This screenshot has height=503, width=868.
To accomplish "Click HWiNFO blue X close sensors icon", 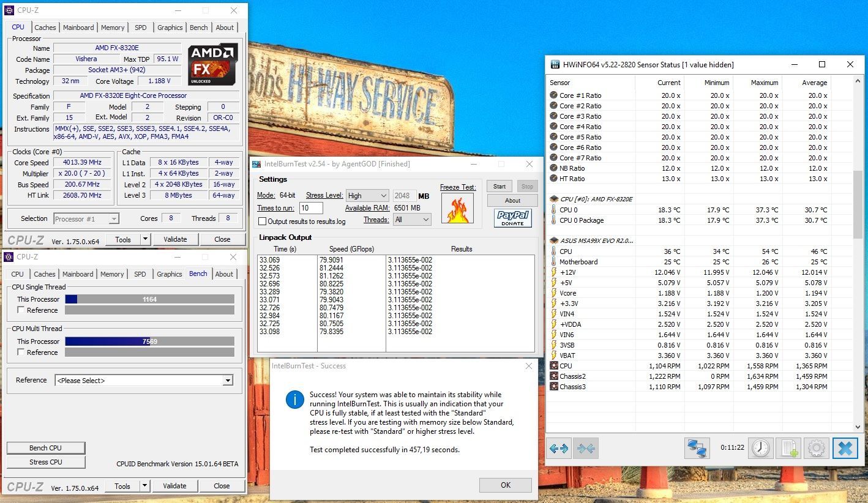I will point(845,449).
